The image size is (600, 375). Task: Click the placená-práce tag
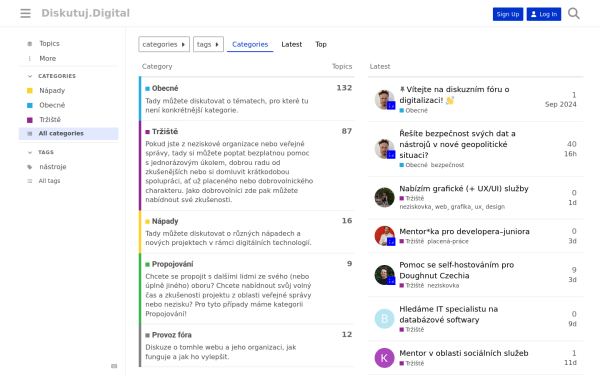448,241
